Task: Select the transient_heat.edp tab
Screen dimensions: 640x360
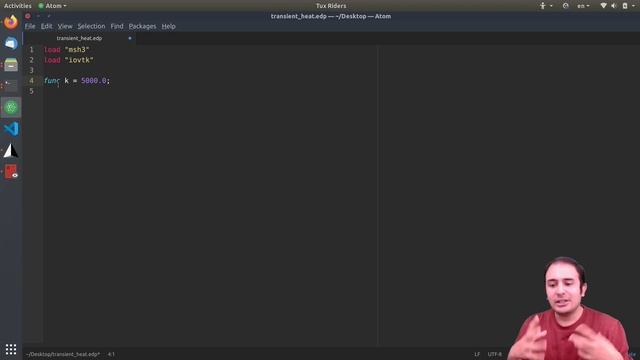Action: pyautogui.click(x=79, y=38)
